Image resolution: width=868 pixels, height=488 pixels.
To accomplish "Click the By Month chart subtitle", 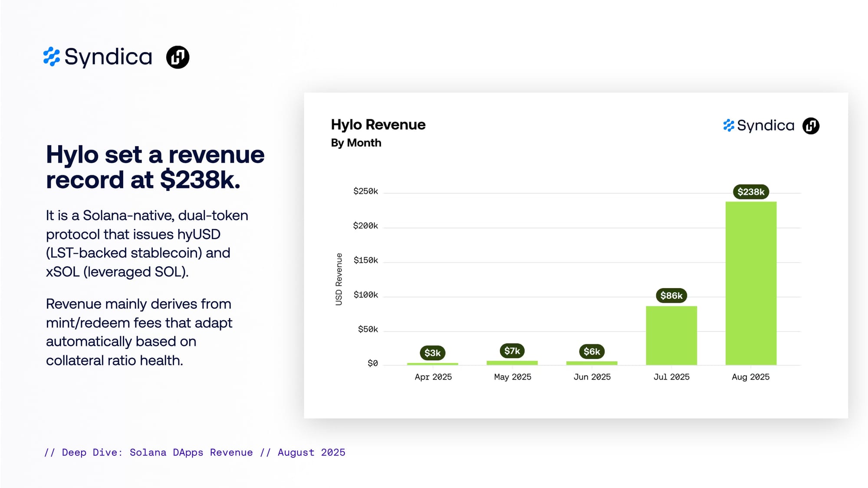I will pyautogui.click(x=356, y=143).
